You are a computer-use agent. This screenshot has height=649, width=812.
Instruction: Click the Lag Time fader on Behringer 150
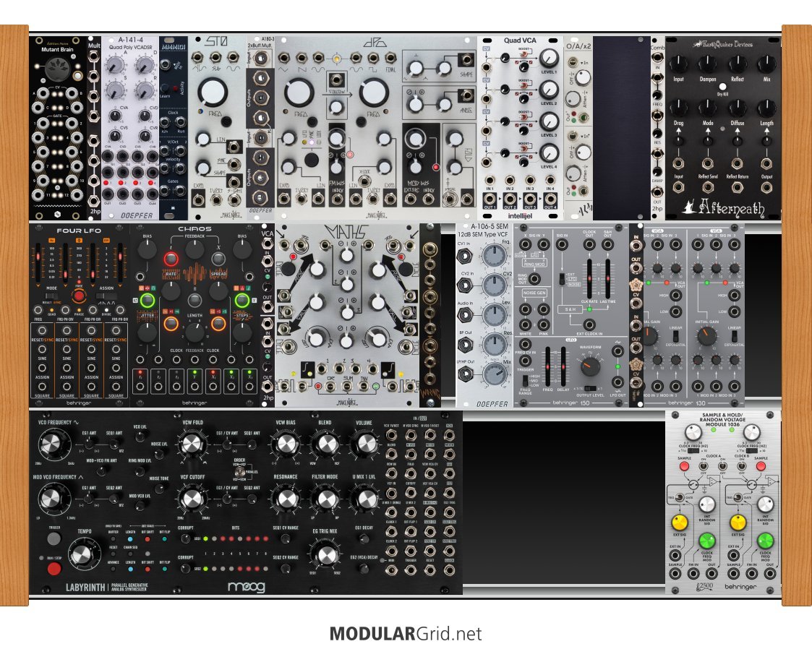click(x=607, y=280)
